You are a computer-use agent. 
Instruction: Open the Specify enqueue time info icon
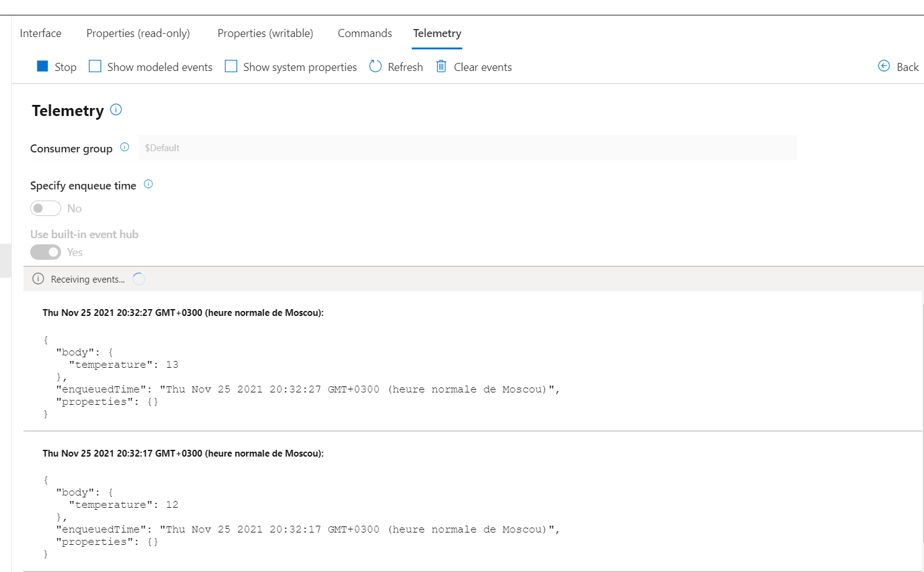pyautogui.click(x=148, y=184)
